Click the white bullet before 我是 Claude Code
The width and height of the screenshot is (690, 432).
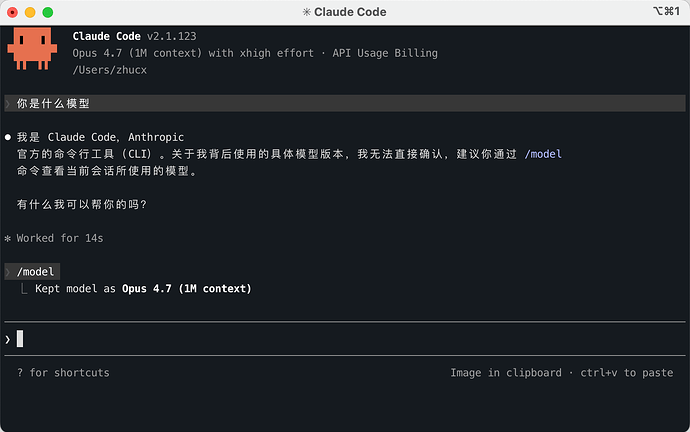pos(7,137)
